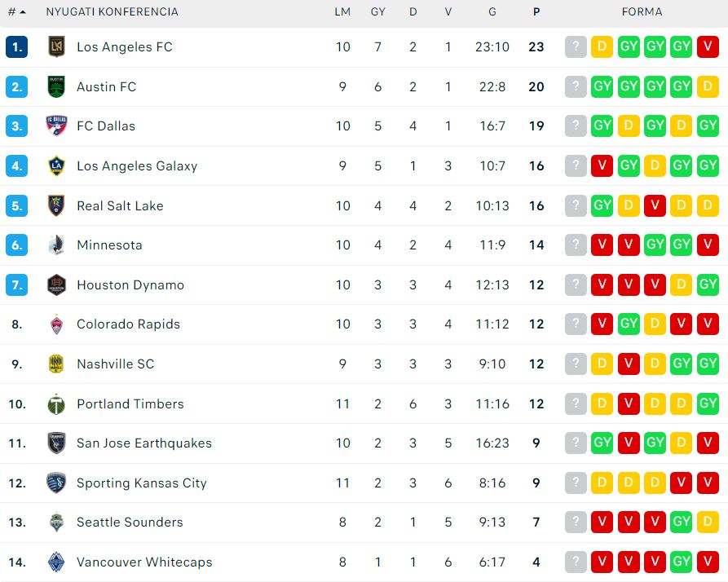Screen dimensions: 728x582
Task: Click the Austin FC team logo
Action: pos(56,86)
